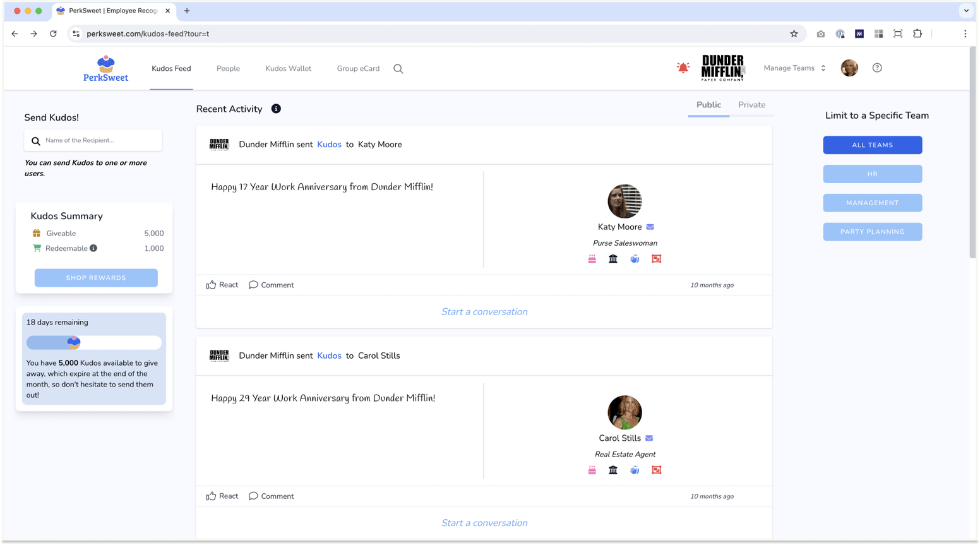
Task: Click Start a conversation under Katy Moore's post
Action: [x=484, y=311]
